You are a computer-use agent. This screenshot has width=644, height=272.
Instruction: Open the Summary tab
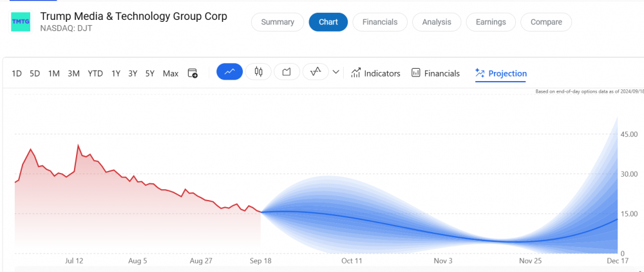tap(278, 22)
